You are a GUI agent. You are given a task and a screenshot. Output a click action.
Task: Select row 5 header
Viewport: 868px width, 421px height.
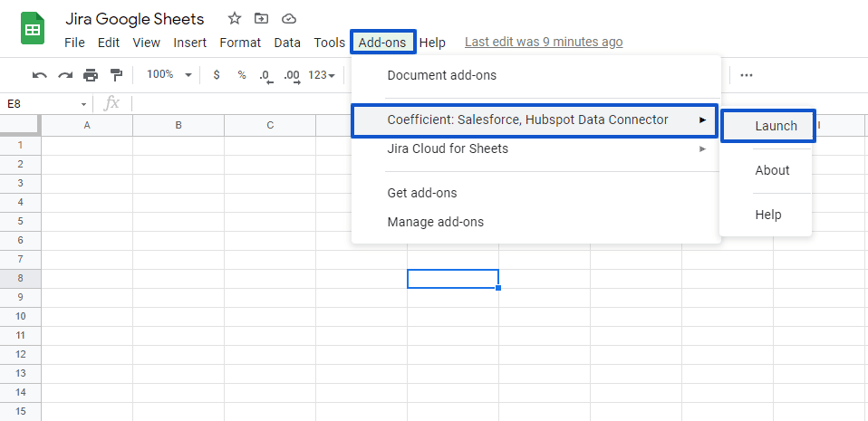[21, 221]
